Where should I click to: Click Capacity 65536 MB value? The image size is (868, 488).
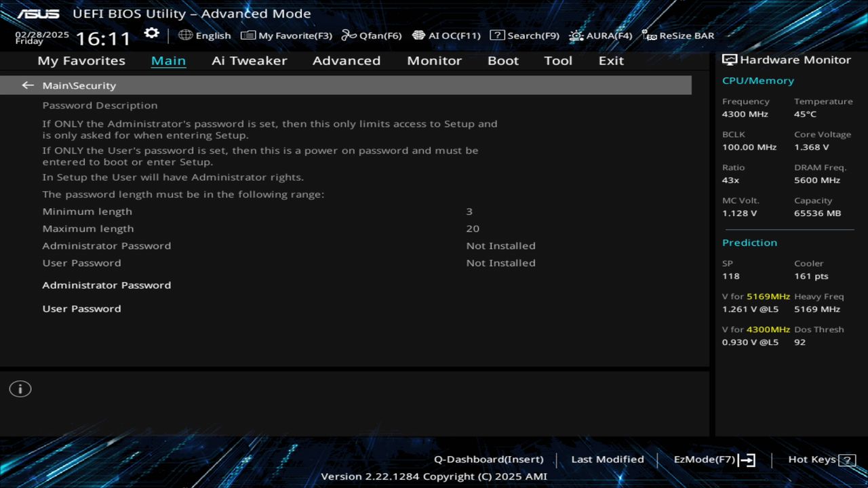tap(817, 213)
